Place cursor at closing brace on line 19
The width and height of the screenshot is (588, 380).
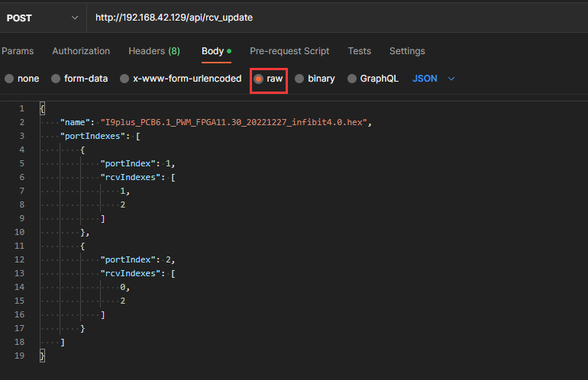click(x=42, y=356)
